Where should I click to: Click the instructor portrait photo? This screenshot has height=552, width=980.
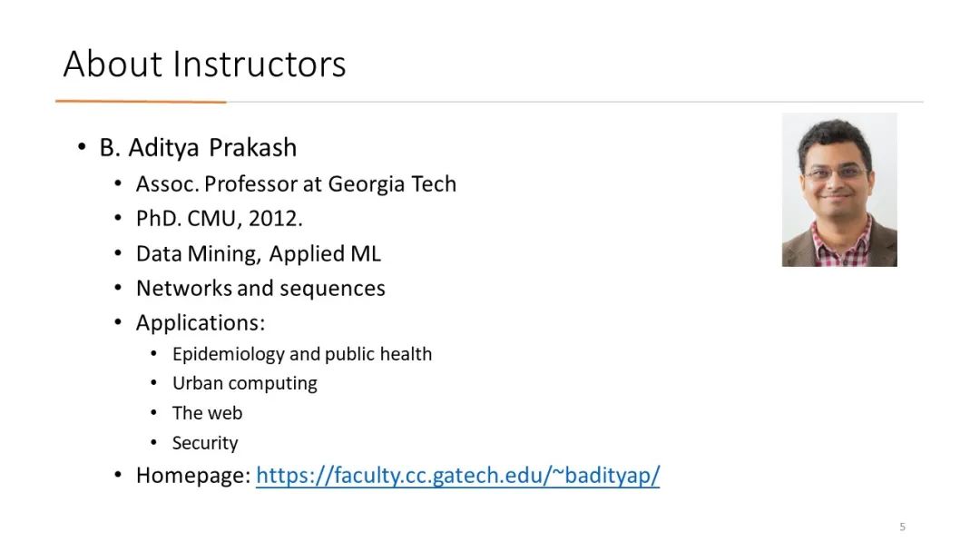839,190
